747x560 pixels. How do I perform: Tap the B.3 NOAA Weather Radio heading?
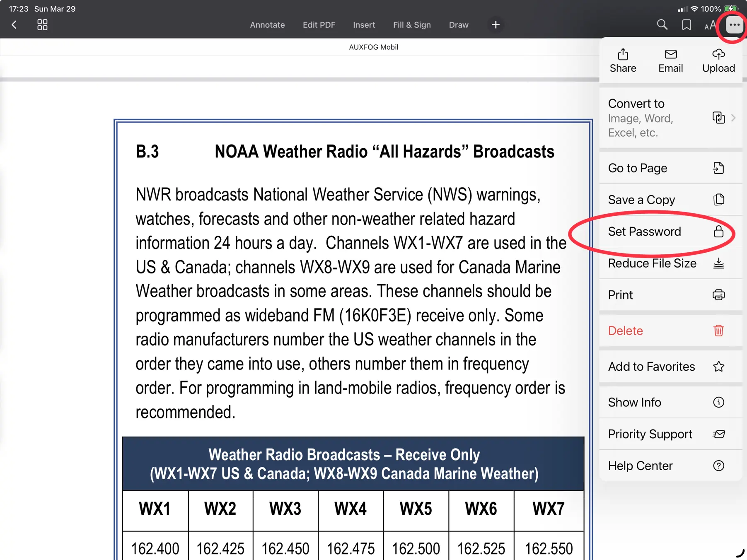pyautogui.click(x=345, y=152)
